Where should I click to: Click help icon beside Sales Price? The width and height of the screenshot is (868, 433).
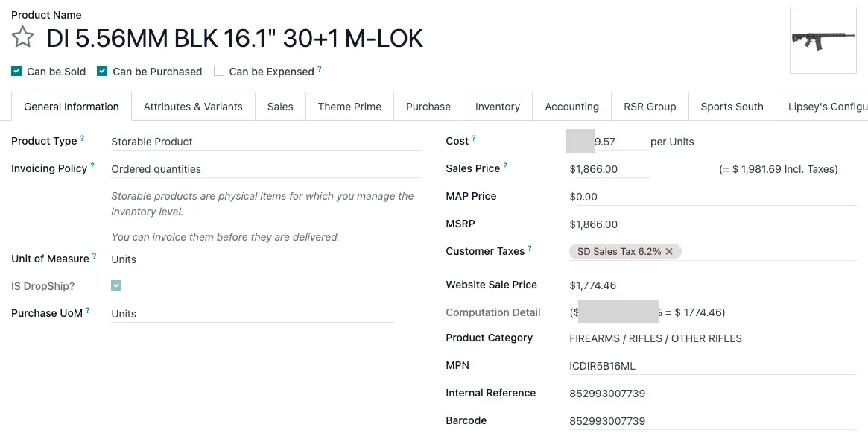click(x=505, y=166)
